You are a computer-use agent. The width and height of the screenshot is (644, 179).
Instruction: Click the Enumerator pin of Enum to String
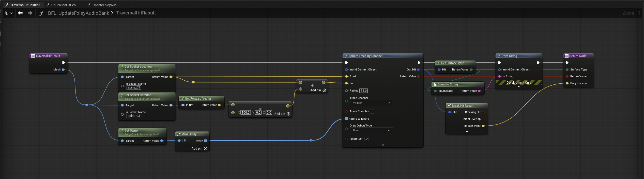(435, 91)
